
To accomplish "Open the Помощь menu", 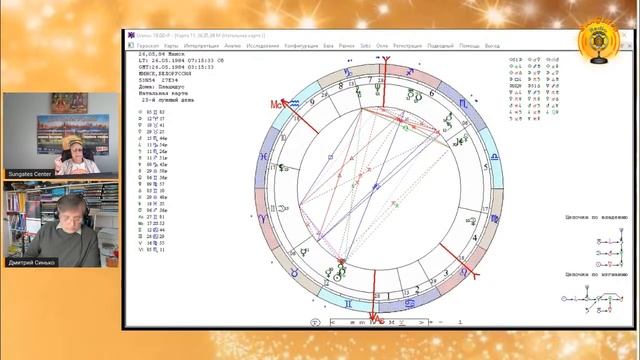I will pyautogui.click(x=469, y=46).
